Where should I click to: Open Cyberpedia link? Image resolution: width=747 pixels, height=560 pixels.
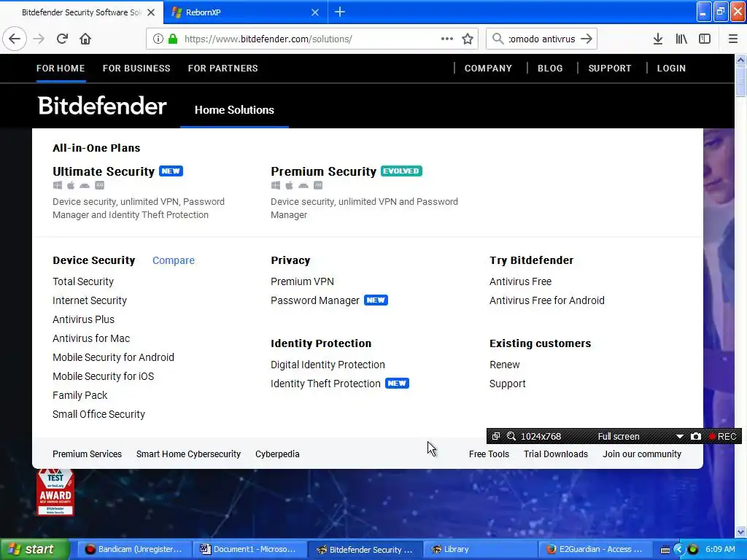tap(277, 454)
